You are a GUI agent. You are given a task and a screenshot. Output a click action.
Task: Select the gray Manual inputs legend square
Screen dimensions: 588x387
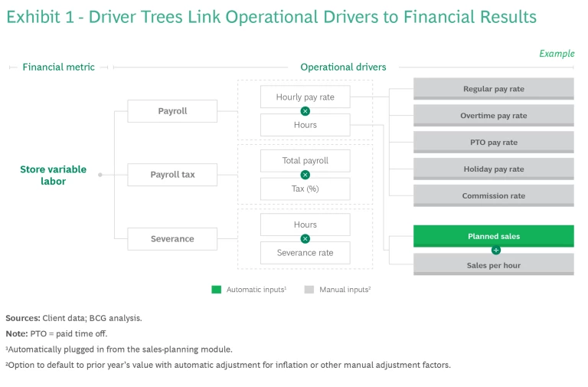[309, 290]
